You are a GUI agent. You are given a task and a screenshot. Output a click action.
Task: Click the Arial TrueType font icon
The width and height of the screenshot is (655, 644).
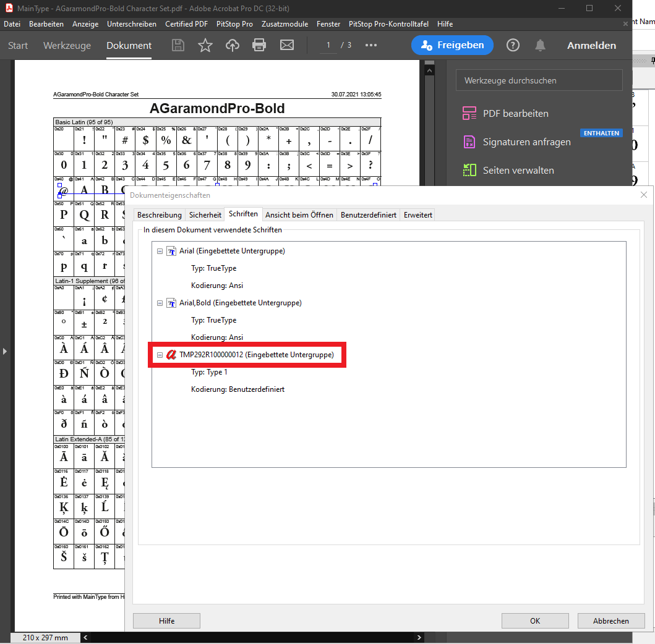171,251
